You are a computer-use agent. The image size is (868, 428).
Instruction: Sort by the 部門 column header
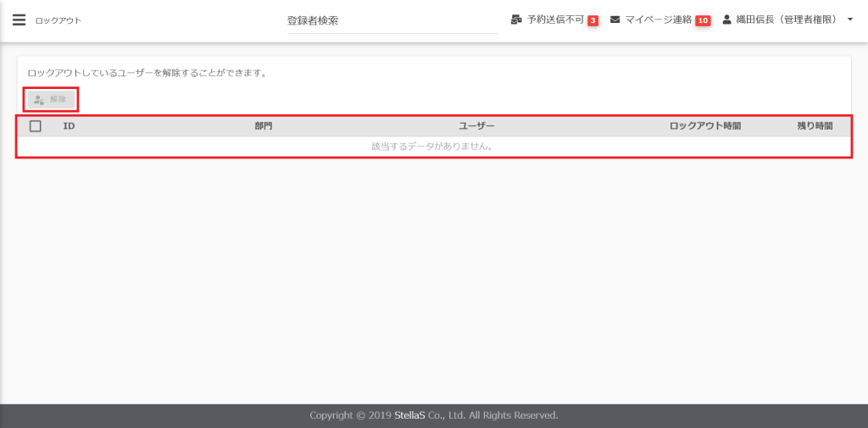pos(264,126)
